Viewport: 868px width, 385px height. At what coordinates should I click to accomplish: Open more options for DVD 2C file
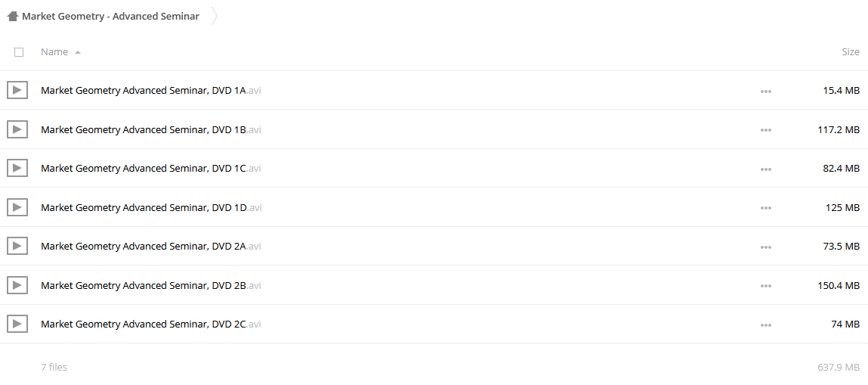click(765, 325)
